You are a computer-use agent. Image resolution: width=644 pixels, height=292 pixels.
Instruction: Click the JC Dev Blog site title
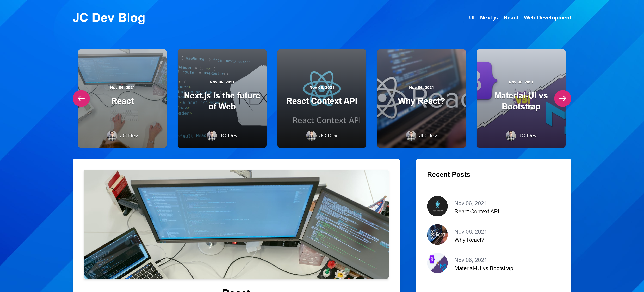pos(109,18)
